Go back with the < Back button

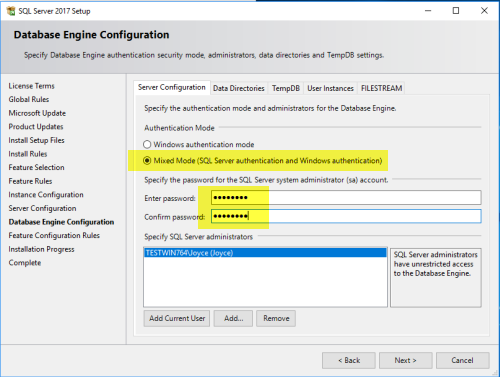pyautogui.click(x=349, y=360)
